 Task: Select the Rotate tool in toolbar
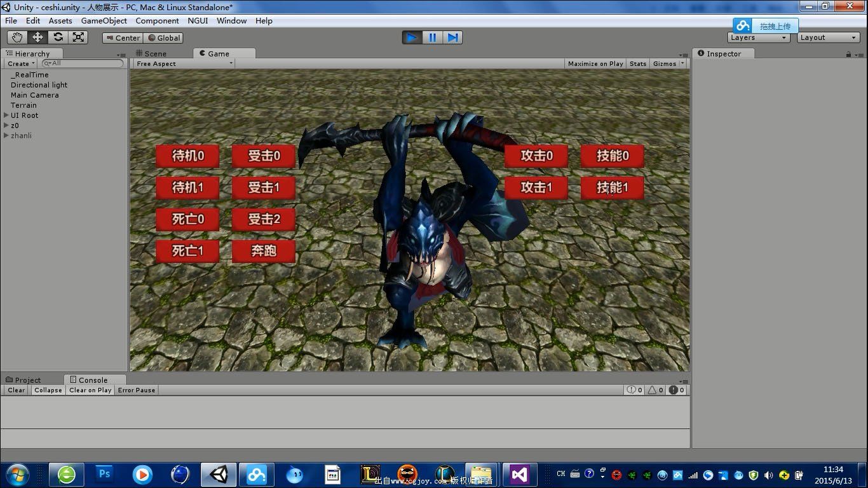pos(58,37)
